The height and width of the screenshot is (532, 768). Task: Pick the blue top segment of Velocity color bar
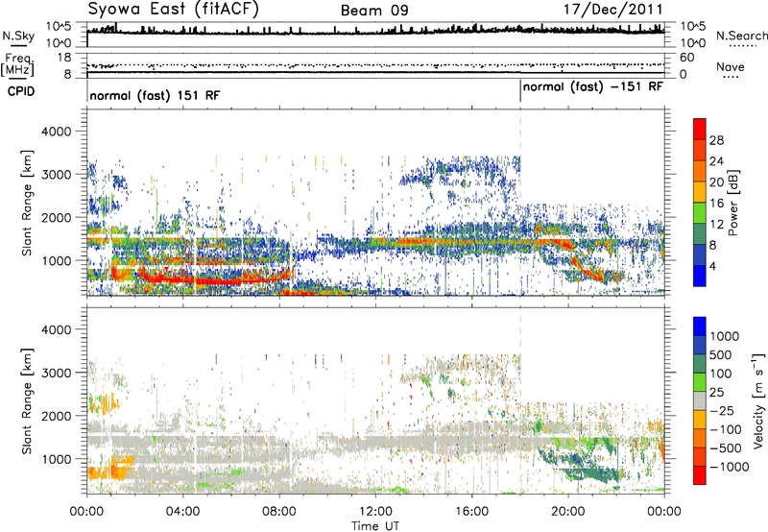(x=700, y=326)
